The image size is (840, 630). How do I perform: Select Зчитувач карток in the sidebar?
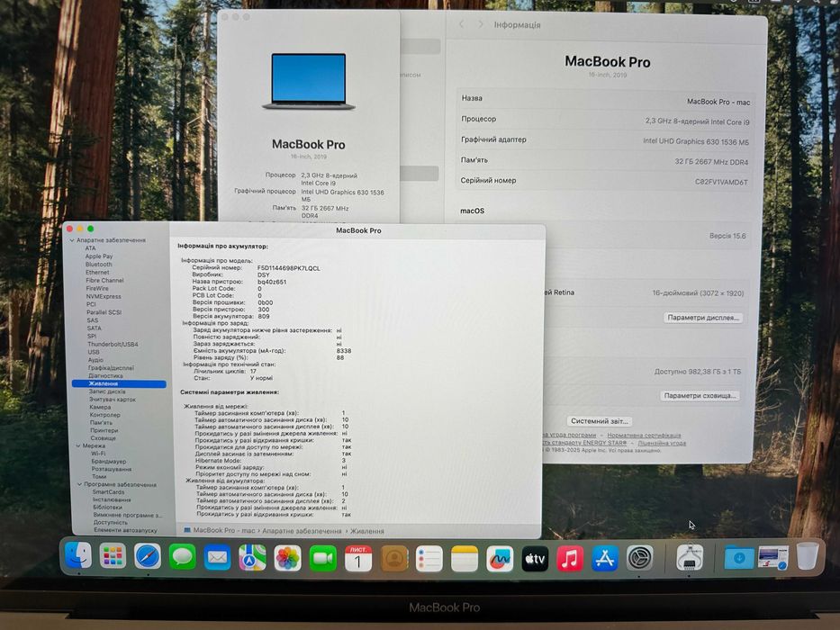point(113,399)
